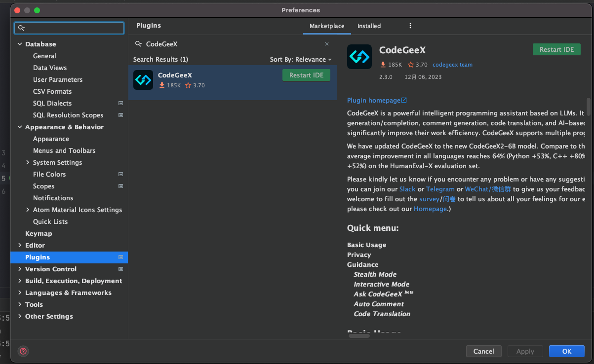Viewport: 594px width, 364px height.
Task: Click project-level icon next to SQL Resolution Scopes
Action: coord(120,115)
